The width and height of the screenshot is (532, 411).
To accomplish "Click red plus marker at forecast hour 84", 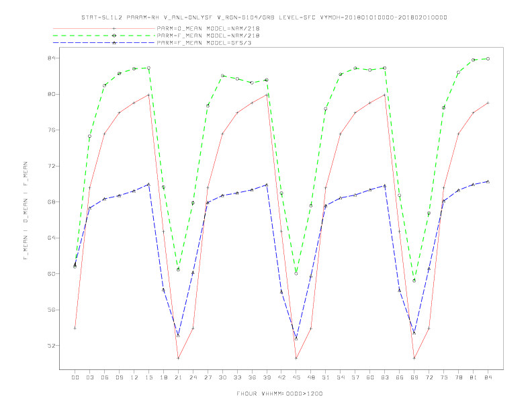I will tap(488, 103).
